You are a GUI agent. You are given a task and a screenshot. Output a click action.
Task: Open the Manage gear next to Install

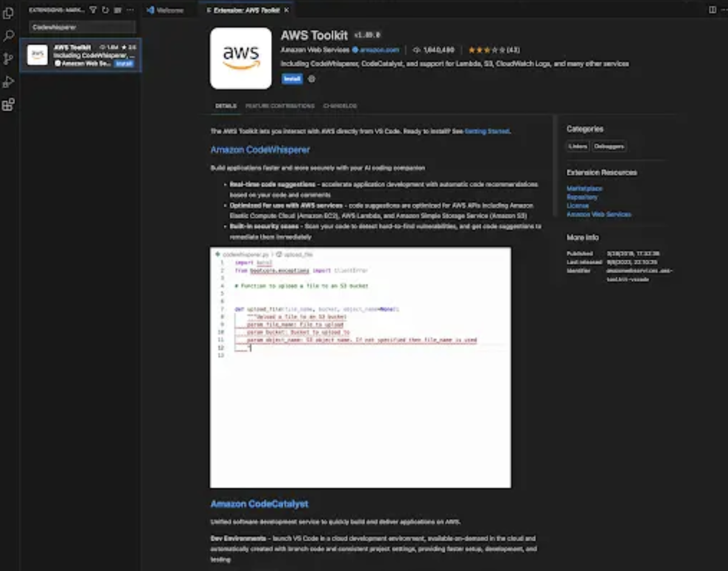coord(311,79)
